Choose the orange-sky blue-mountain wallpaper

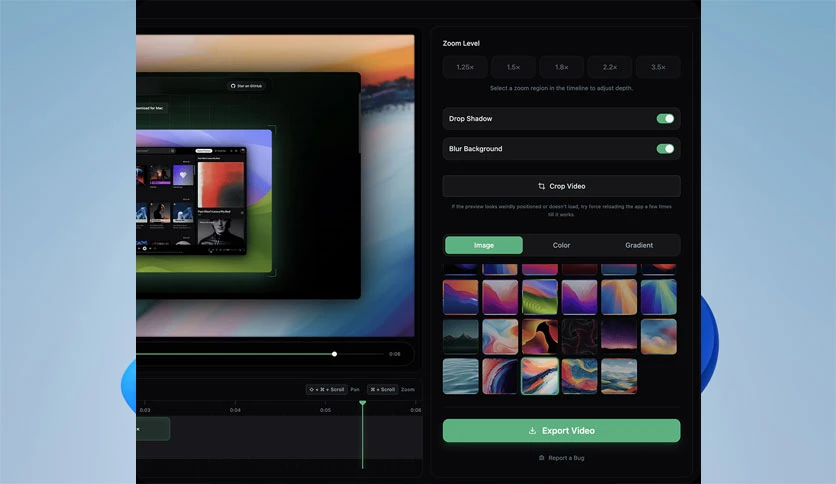tap(461, 297)
